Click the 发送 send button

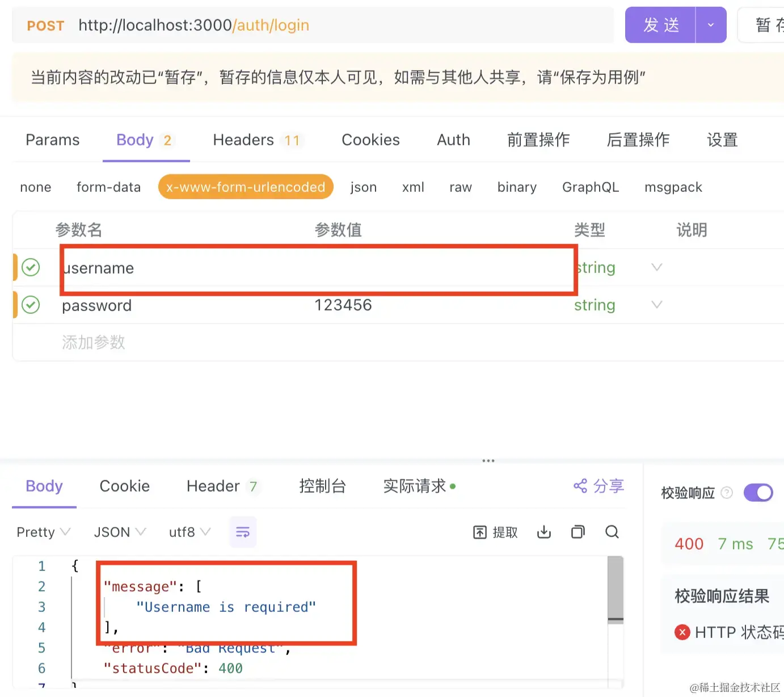tap(661, 25)
